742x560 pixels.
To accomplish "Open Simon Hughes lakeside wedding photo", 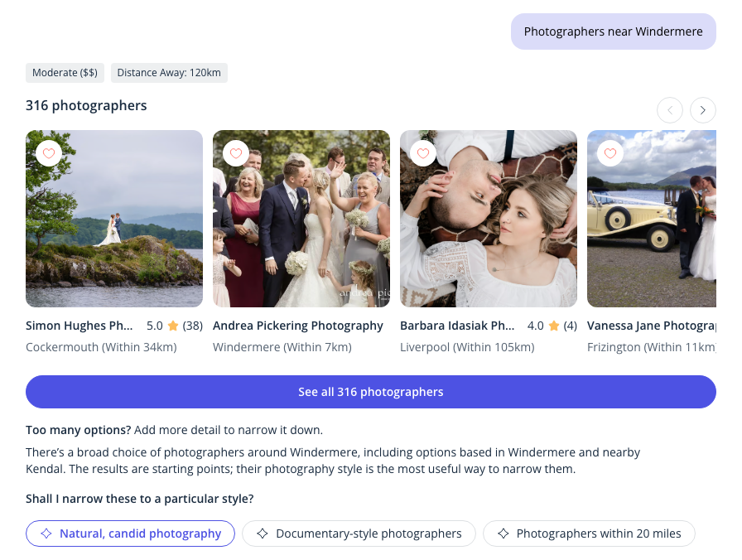I will pyautogui.click(x=114, y=219).
